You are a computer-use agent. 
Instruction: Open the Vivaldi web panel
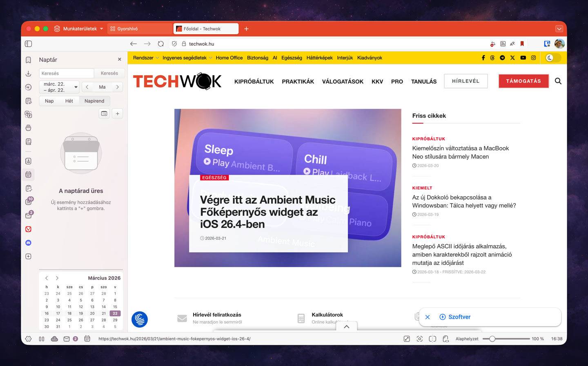point(28,229)
